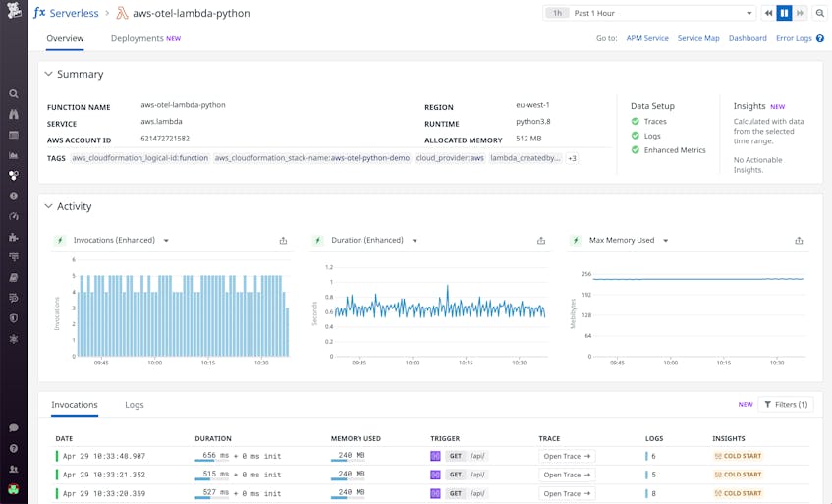Select the Invocations tab in table
Screen dimensions: 832x504
pyautogui.click(x=75, y=404)
